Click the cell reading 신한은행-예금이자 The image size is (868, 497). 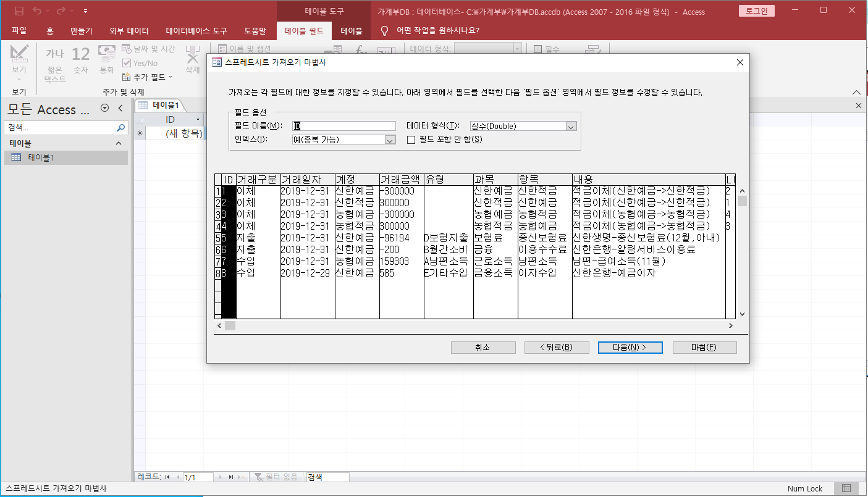pyautogui.click(x=649, y=272)
